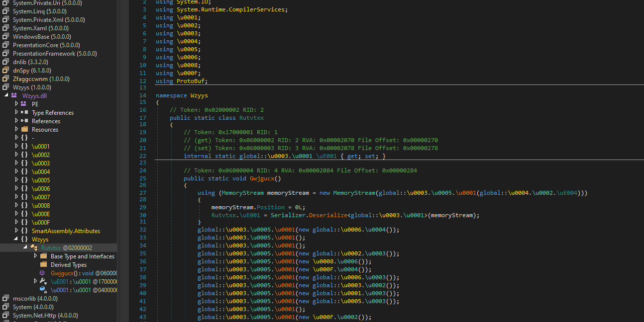Click the Rutvtxx class icon

pyautogui.click(x=34, y=248)
